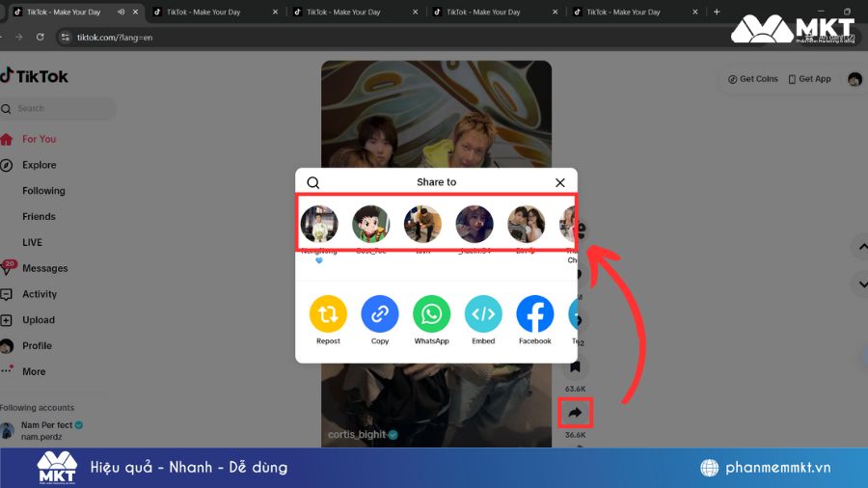Open the Embed code option
This screenshot has width=868, height=488.
[483, 314]
